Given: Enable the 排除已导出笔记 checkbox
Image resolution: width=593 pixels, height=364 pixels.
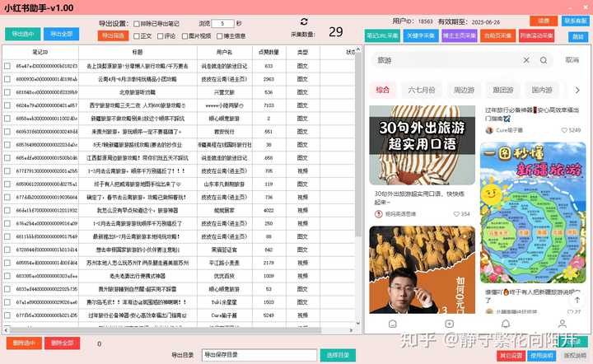Looking at the screenshot, I should (137, 24).
